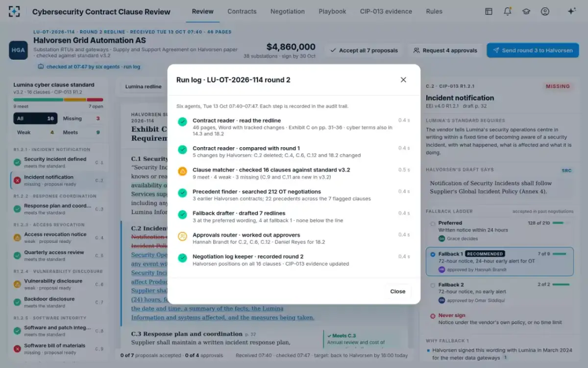Click the MISSING status badge

tap(558, 86)
